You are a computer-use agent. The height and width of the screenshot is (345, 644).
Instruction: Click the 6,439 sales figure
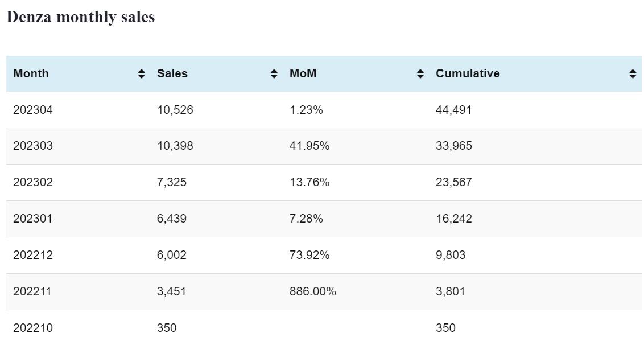tap(171, 219)
